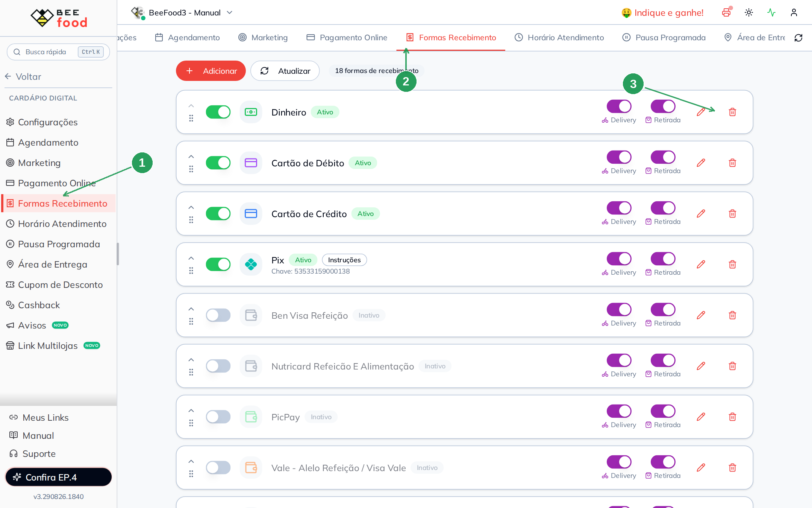Toggle Delivery for Pix
812x508 pixels.
tap(619, 259)
